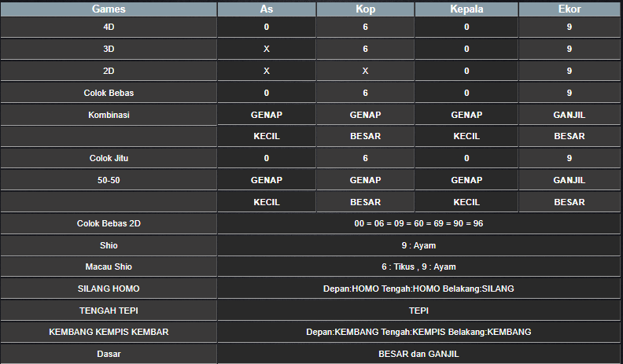This screenshot has height=364, width=623.
Task: Click the Kop column header
Action: (x=365, y=9)
